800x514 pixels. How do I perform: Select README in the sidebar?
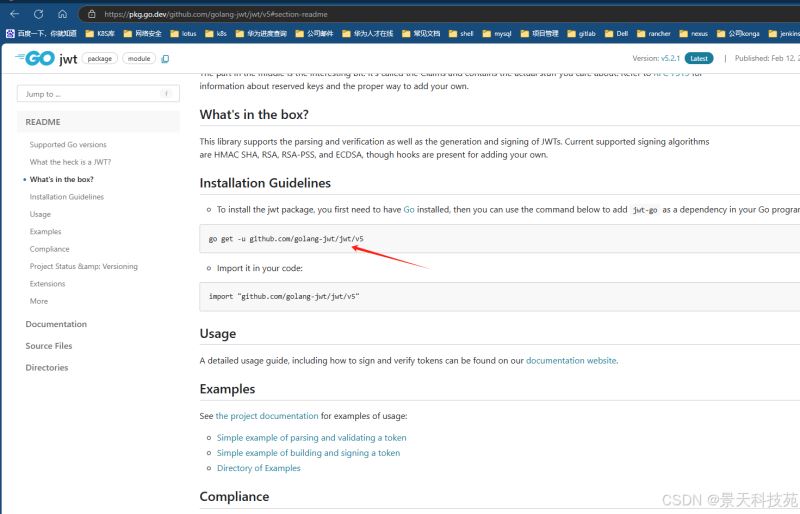(98, 122)
